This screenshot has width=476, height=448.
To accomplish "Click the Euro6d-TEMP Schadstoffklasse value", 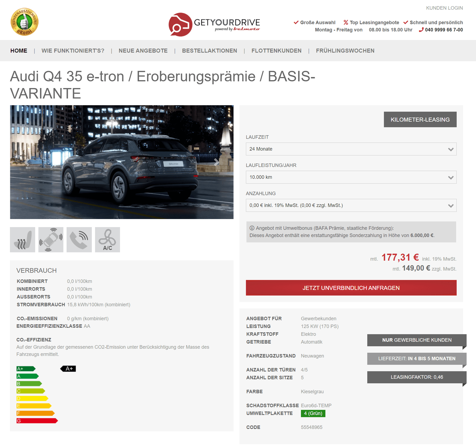I will (x=316, y=406).
